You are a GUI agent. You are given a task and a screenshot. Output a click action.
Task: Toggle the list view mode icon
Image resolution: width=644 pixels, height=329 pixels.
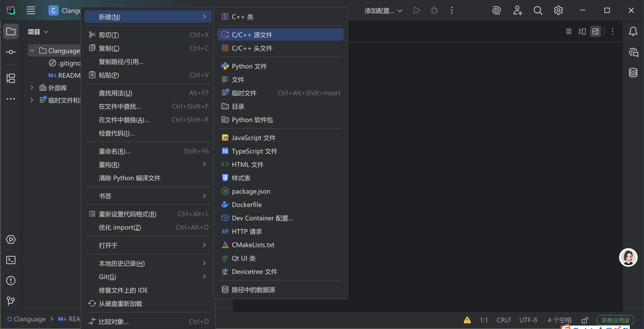click(568, 31)
